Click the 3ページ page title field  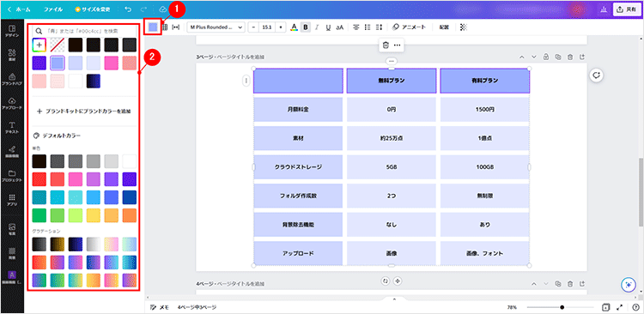click(230, 57)
